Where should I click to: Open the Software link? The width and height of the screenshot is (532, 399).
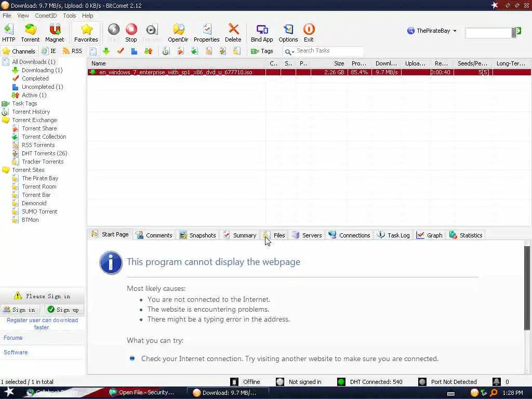16,353
